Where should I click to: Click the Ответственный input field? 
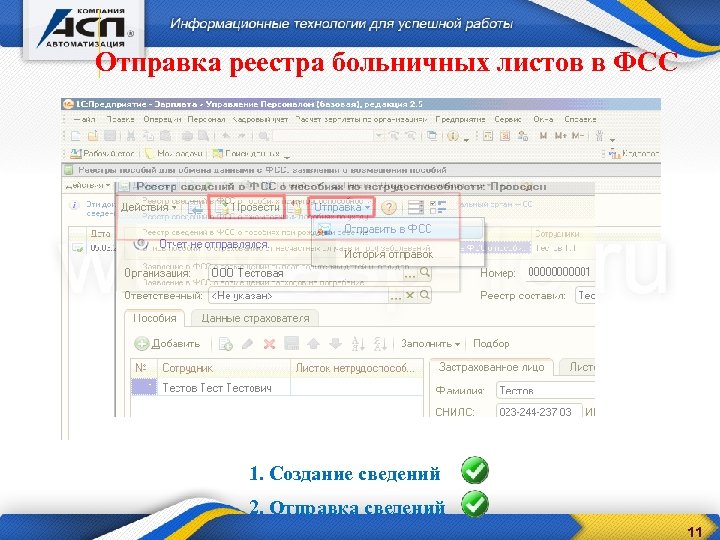298,296
